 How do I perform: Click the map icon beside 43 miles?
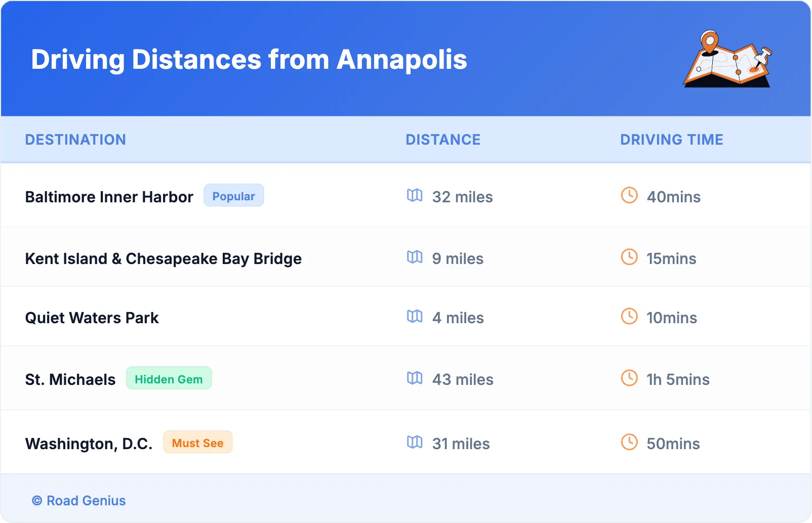415,378
